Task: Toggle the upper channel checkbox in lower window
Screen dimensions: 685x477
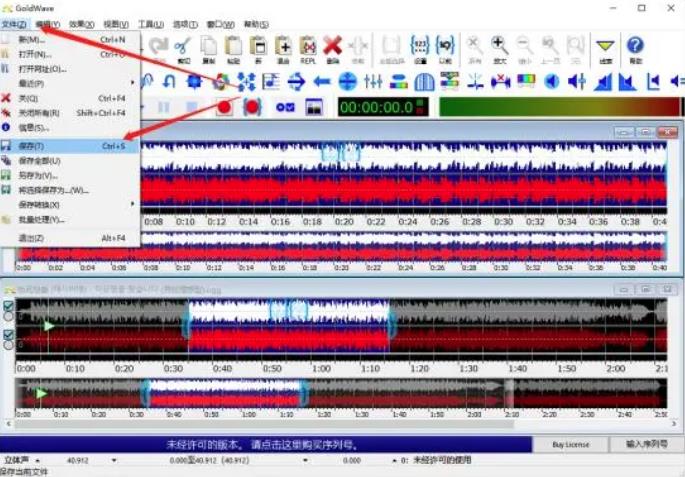Action: [x=9, y=307]
